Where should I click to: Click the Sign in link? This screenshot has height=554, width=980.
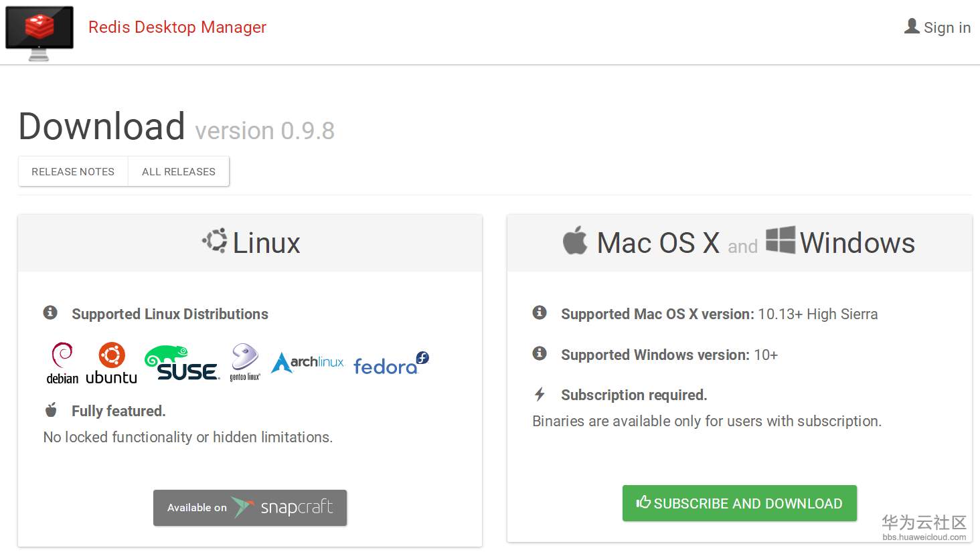(947, 27)
